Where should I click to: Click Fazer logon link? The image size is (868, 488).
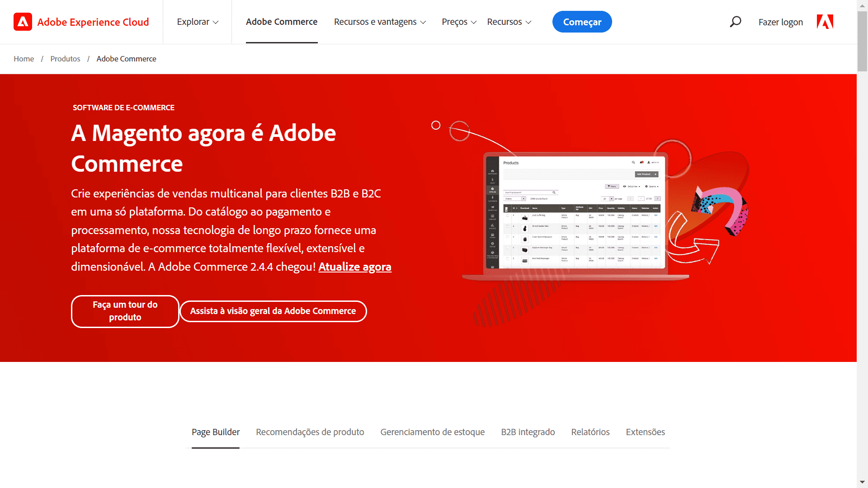(x=780, y=22)
